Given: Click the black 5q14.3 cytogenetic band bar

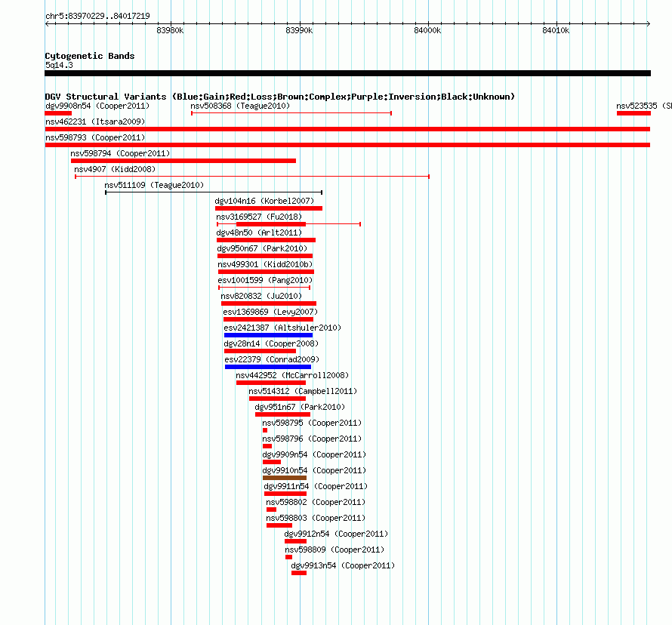Looking at the screenshot, I should (x=347, y=73).
